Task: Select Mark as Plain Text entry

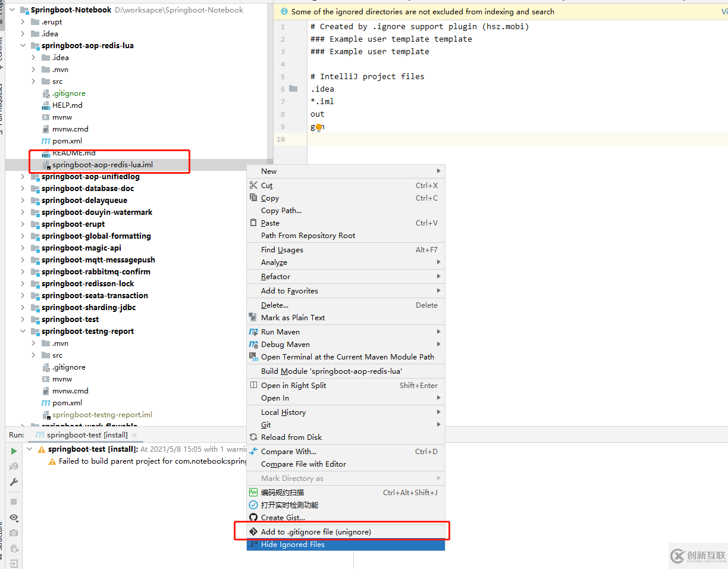Action: click(346, 318)
